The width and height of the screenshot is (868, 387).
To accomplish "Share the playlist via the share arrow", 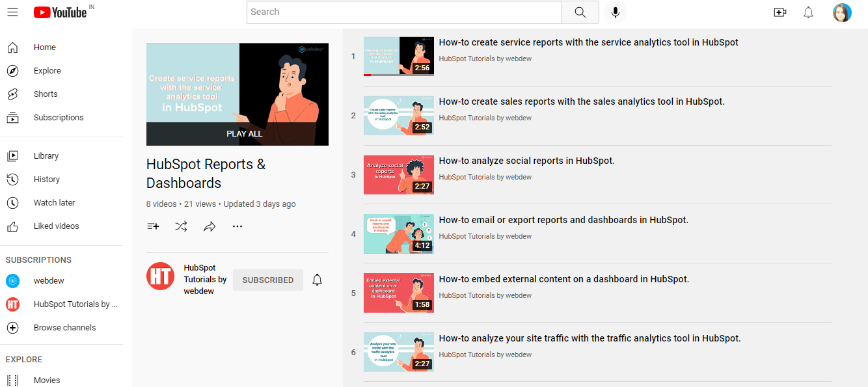I will (210, 226).
